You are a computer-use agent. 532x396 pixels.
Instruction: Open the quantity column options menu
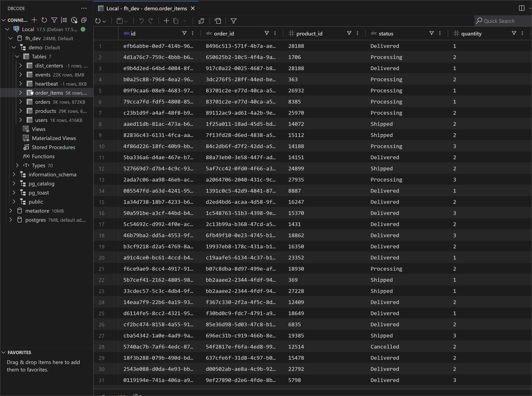tap(522, 33)
